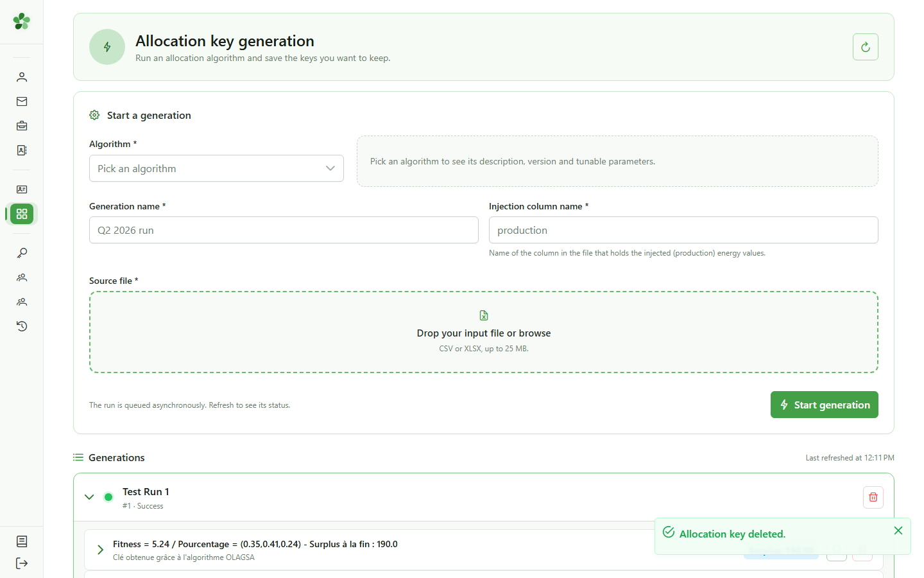
Task: Click the green status dot of Test Run 1
Action: pyautogui.click(x=108, y=497)
